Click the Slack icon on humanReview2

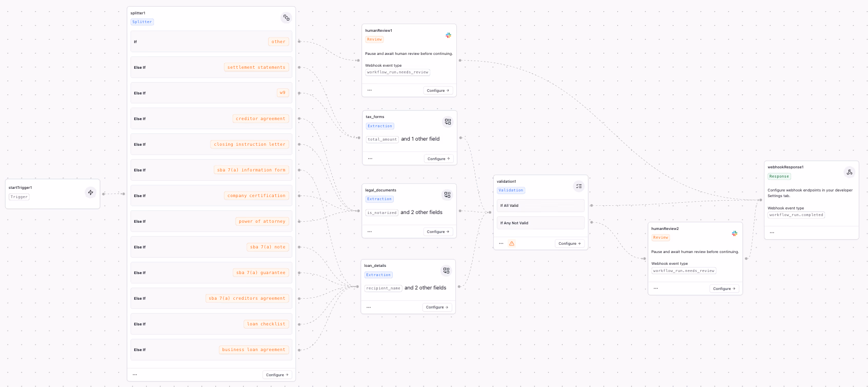[734, 234]
